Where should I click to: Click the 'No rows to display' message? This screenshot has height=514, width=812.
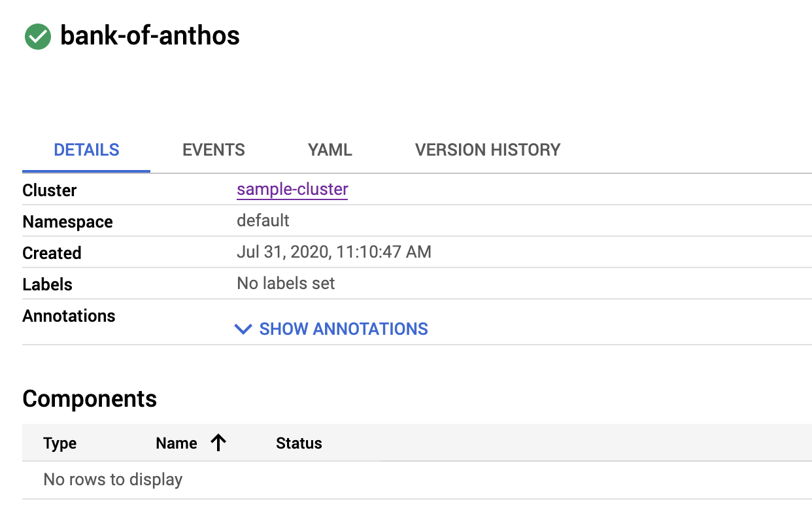tap(112, 479)
